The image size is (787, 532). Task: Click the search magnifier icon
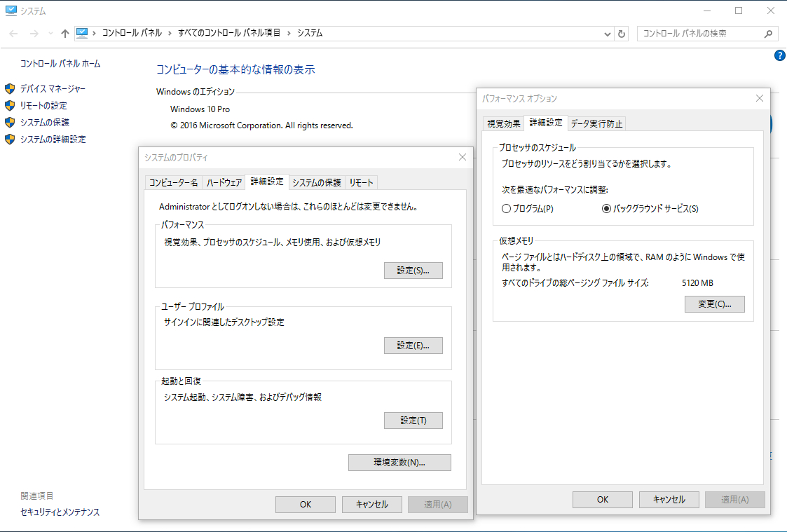768,34
